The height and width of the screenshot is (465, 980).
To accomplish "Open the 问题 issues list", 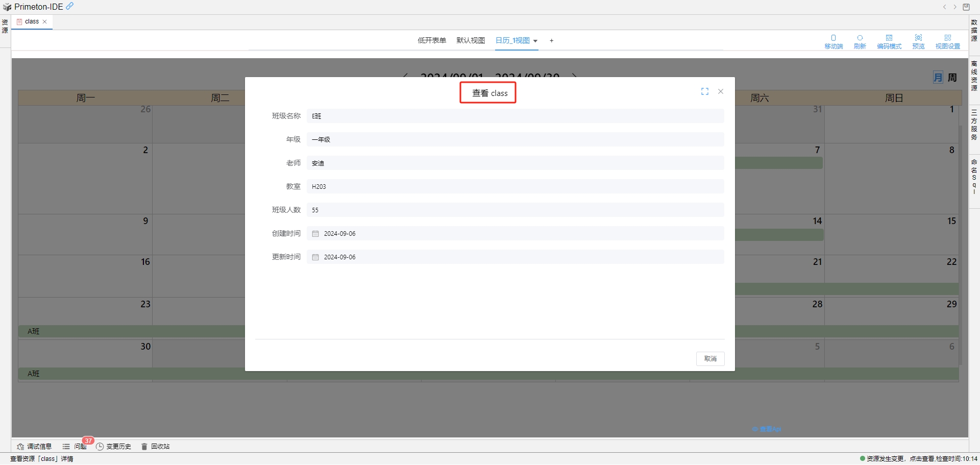I will coord(76,447).
